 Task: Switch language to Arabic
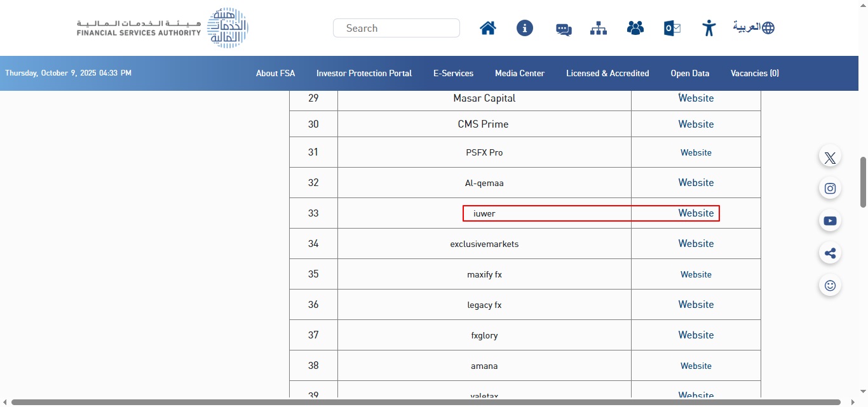click(x=754, y=27)
